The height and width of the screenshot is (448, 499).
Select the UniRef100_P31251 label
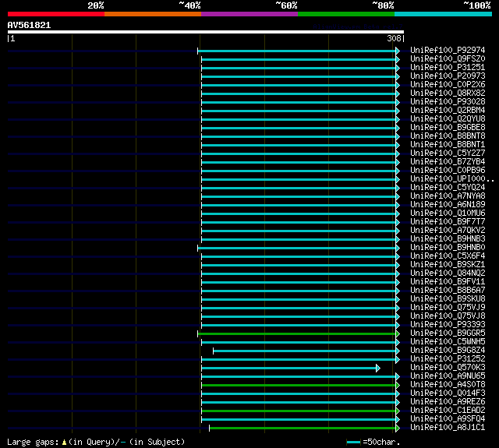(x=448, y=68)
